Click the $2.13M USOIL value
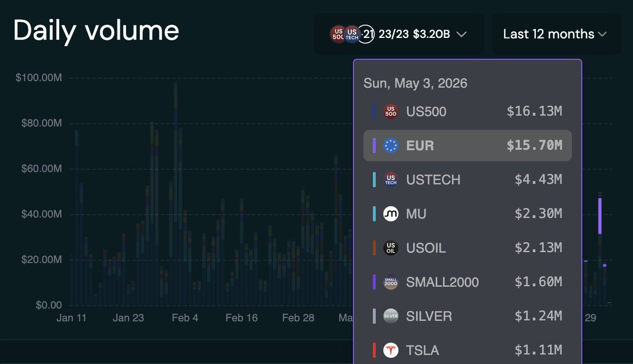 click(539, 248)
